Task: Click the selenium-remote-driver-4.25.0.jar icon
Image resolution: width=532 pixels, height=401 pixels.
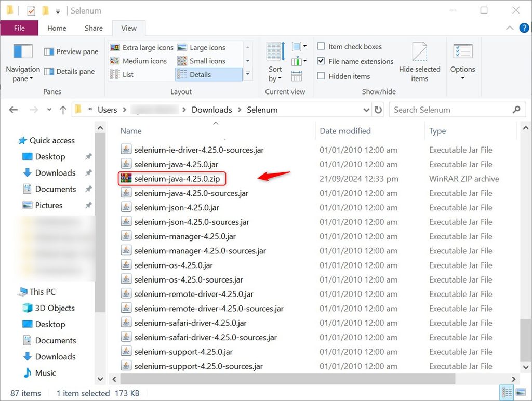Action: point(126,293)
